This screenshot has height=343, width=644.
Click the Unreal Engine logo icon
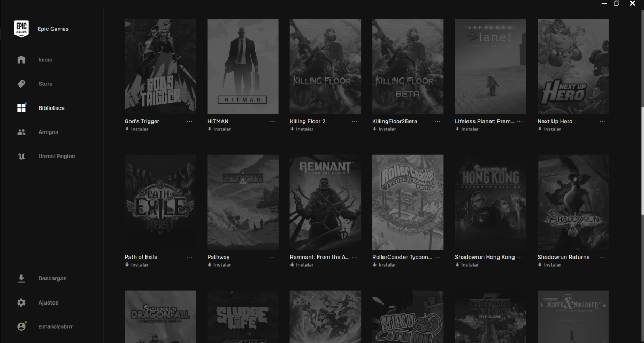tap(21, 156)
